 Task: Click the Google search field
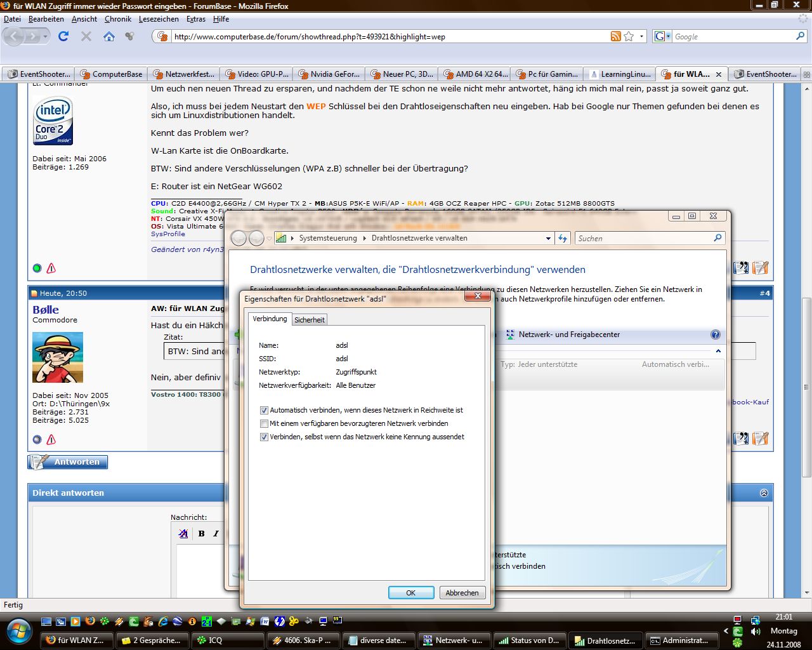733,36
